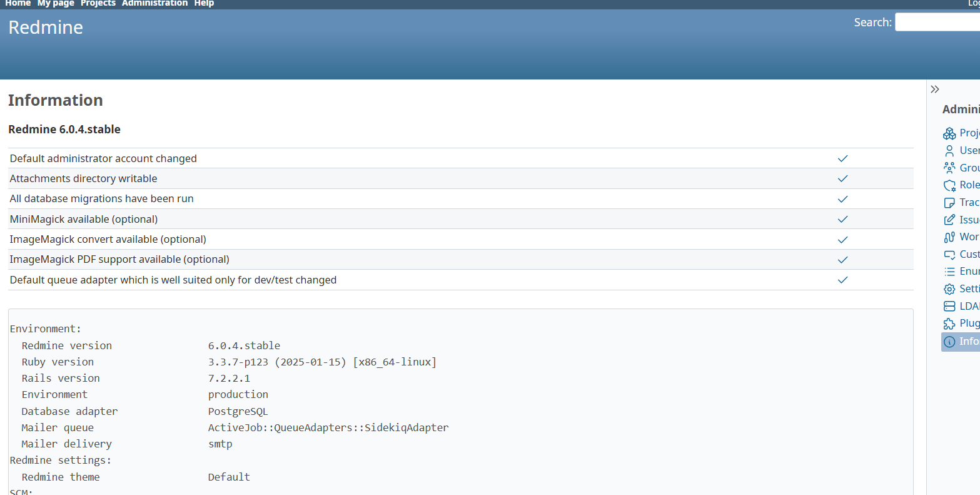Click the 'Ruby version' label

pyautogui.click(x=58, y=362)
